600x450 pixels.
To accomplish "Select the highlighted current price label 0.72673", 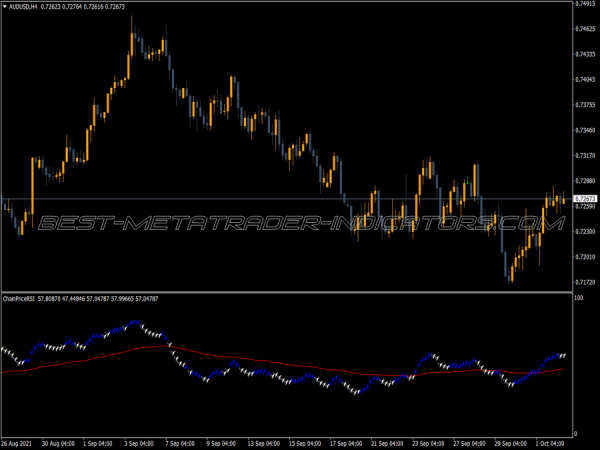I will click(x=585, y=199).
